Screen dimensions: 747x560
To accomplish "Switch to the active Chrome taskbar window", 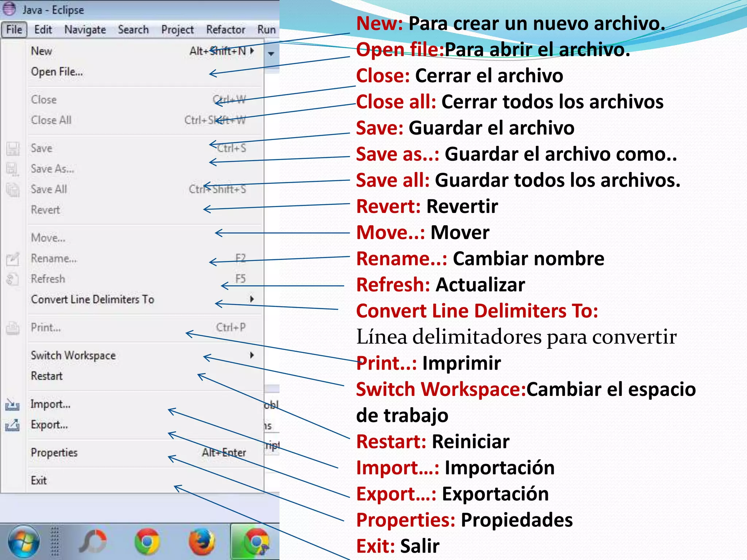I will (x=255, y=542).
